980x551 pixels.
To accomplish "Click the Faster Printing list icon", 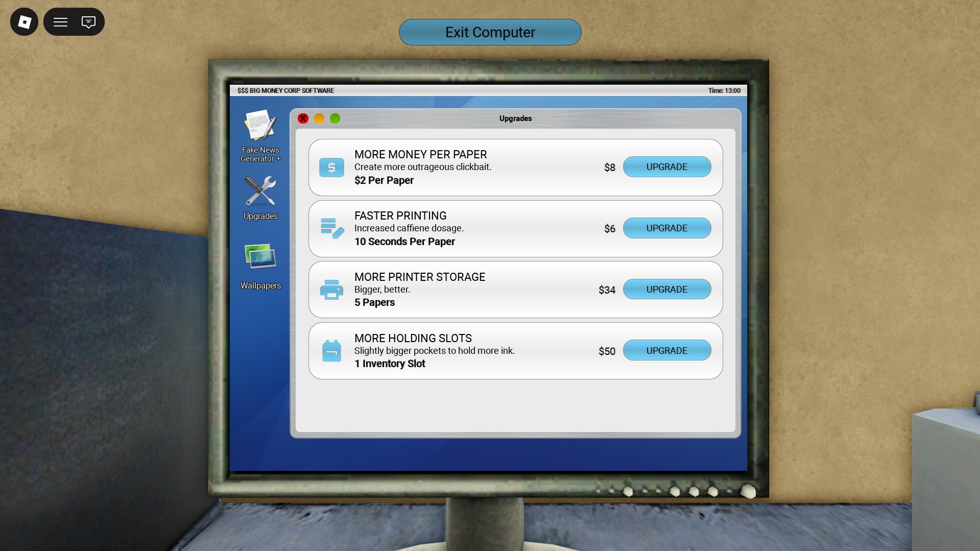I will click(x=331, y=228).
